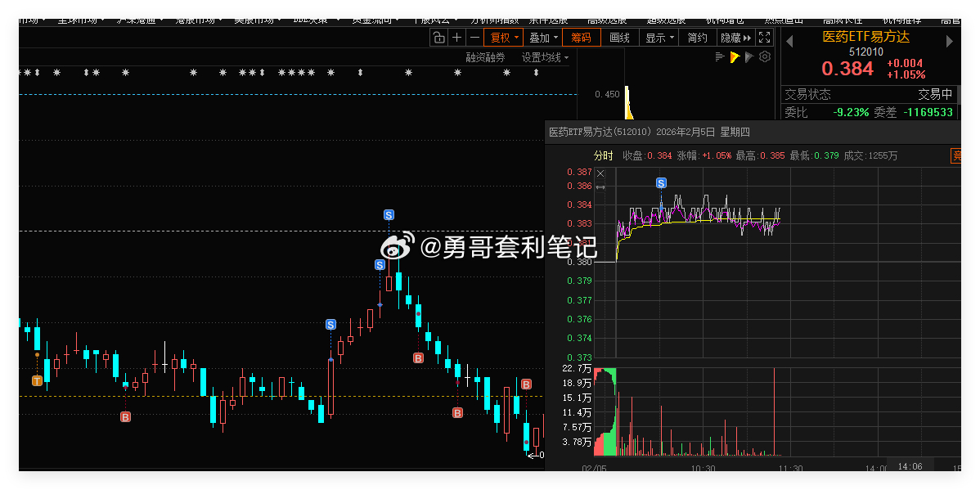Enable 融资融券 margin trading overlay
The width and height of the screenshot is (980, 490).
(x=486, y=56)
